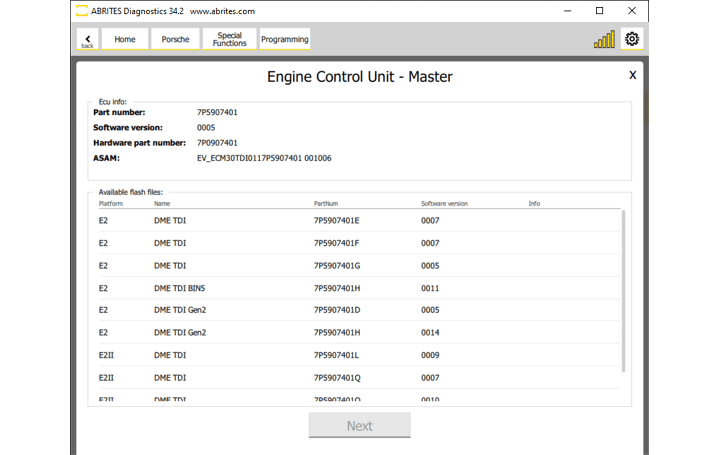
Task: Open the settings gear icon
Action: (x=632, y=39)
